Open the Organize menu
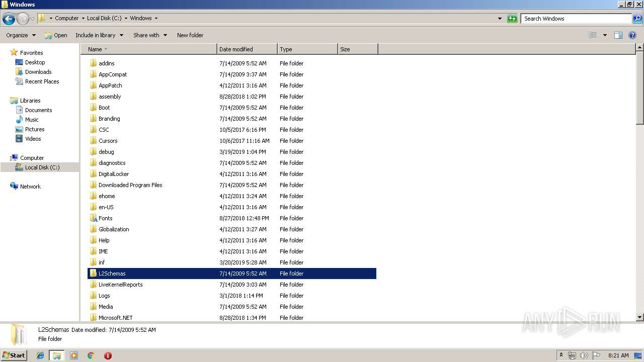Image resolution: width=644 pixels, height=362 pixels. [x=21, y=35]
